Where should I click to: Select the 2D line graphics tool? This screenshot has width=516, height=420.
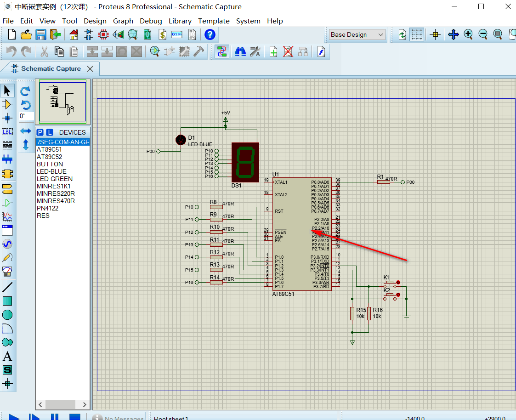7,287
